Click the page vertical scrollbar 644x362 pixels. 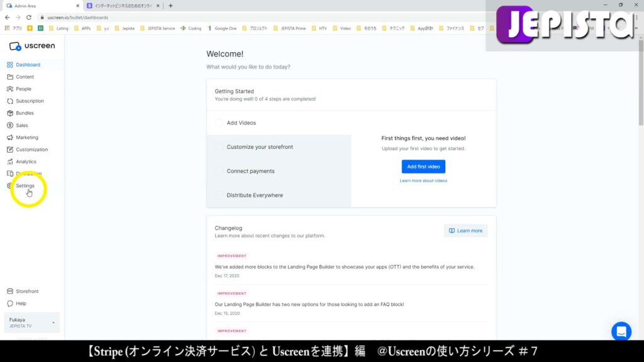641,82
